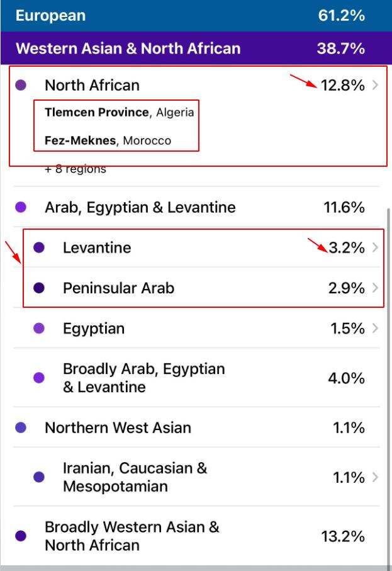The height and width of the screenshot is (571, 392).
Task: Show the + 8 regions list
Action: (x=76, y=169)
